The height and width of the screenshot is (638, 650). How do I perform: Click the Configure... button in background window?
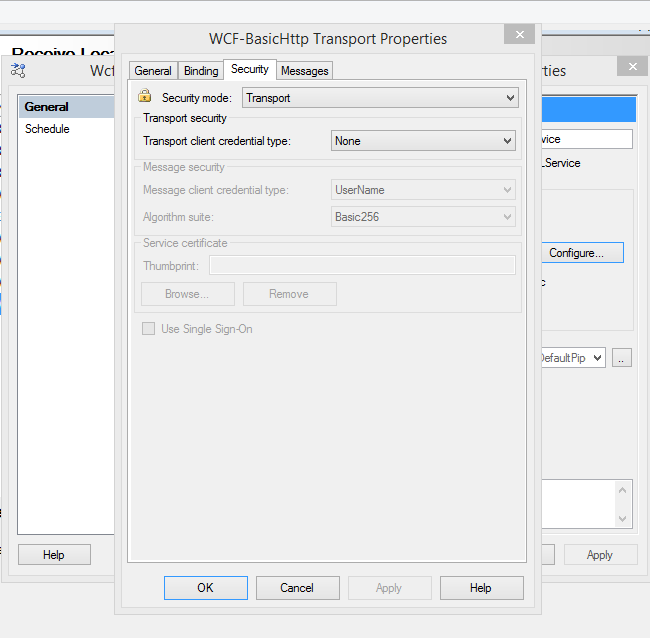tap(582, 253)
